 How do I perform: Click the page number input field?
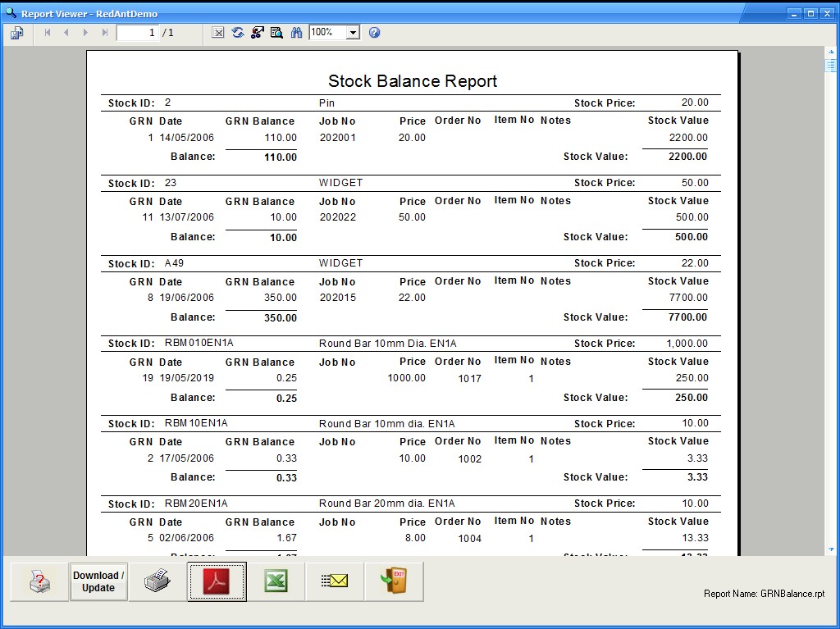[x=137, y=33]
